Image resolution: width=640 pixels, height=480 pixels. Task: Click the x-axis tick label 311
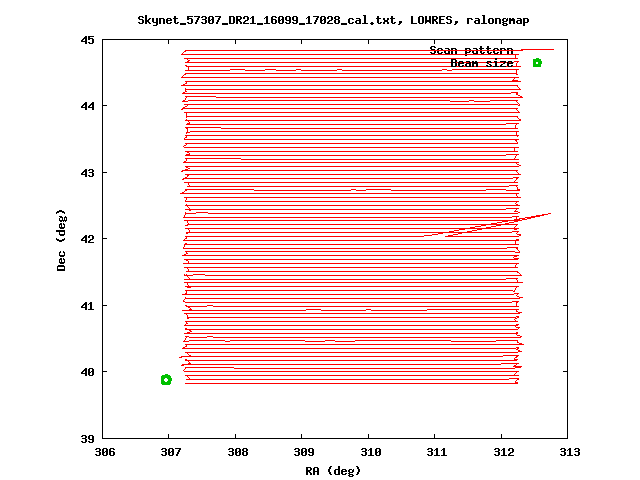click(437, 452)
